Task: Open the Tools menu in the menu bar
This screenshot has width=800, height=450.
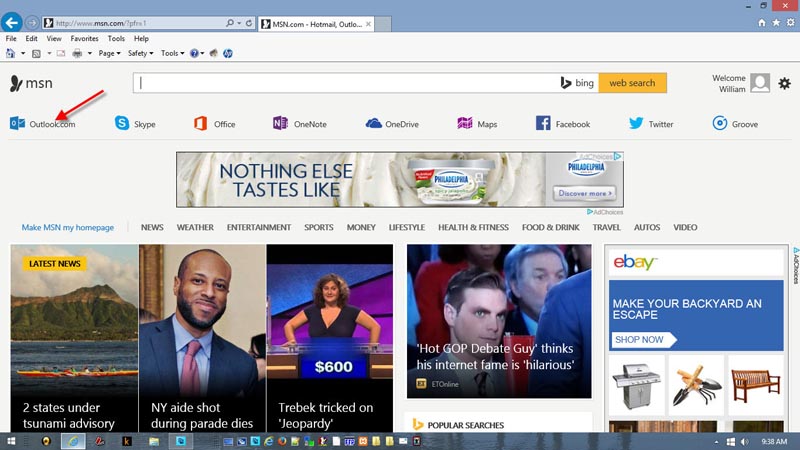Action: tap(116, 38)
